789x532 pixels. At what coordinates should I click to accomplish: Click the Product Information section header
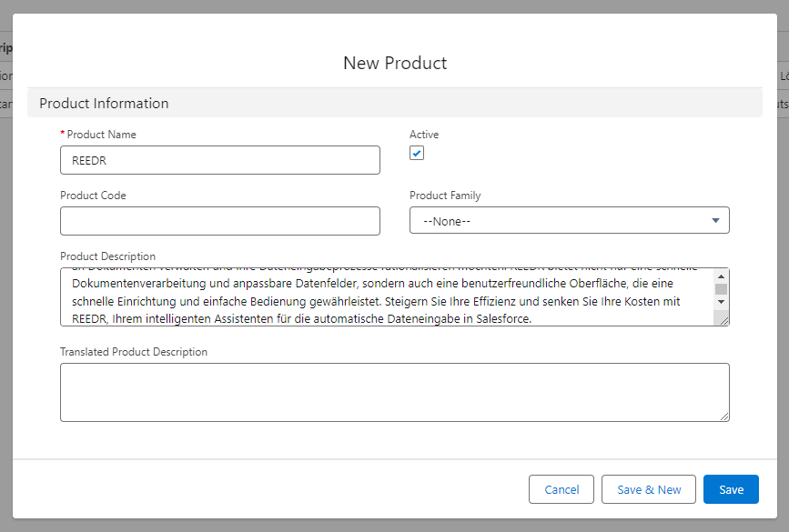point(104,104)
